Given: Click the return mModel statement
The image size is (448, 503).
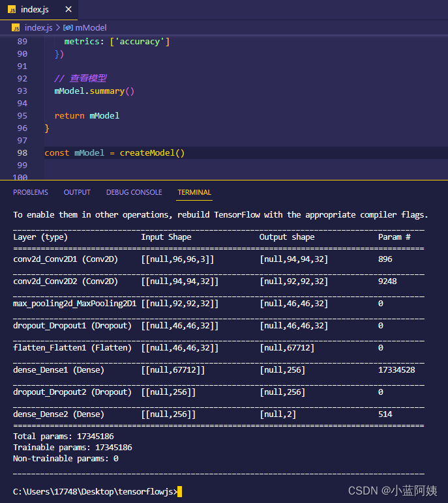Looking at the screenshot, I should click(x=87, y=116).
